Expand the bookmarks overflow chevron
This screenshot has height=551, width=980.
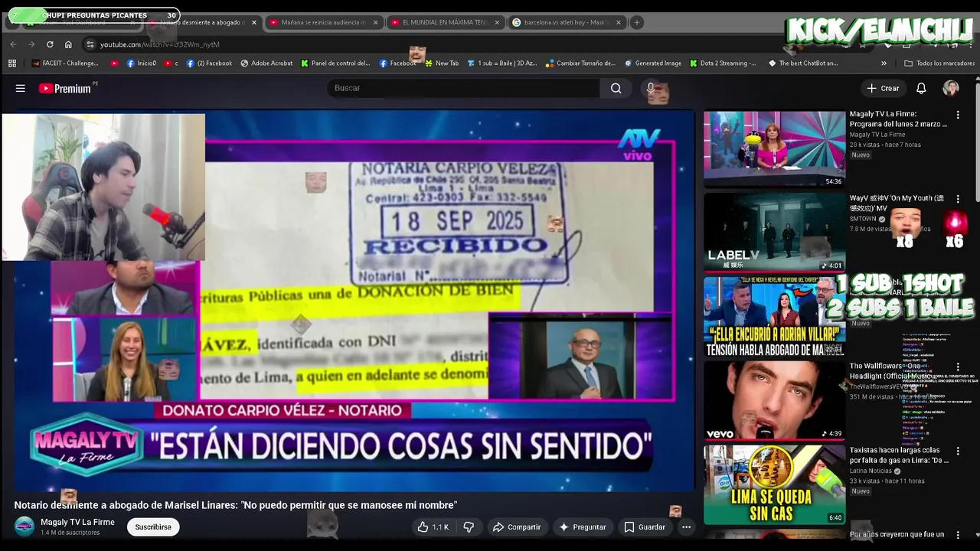pos(884,64)
